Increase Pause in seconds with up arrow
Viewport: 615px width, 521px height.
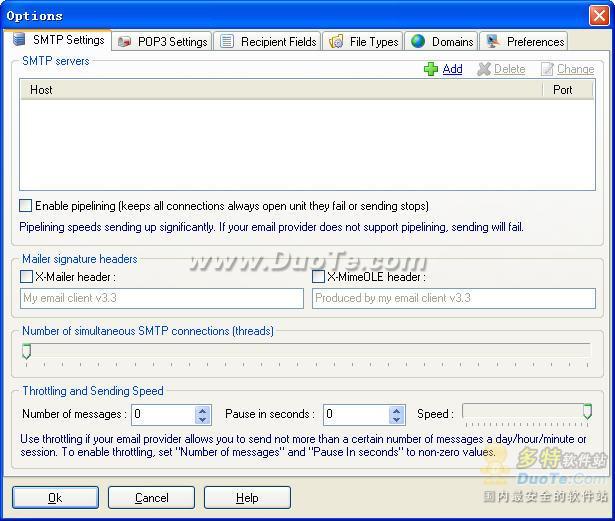point(397,411)
